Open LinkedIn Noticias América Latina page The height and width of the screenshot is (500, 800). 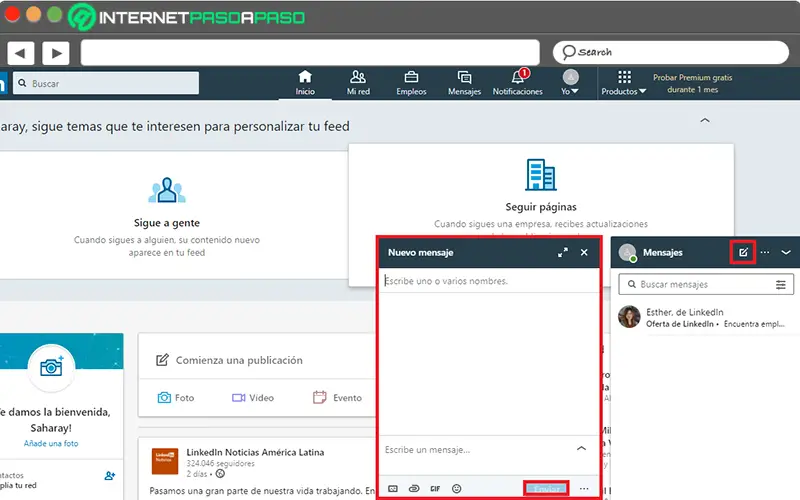255,452
